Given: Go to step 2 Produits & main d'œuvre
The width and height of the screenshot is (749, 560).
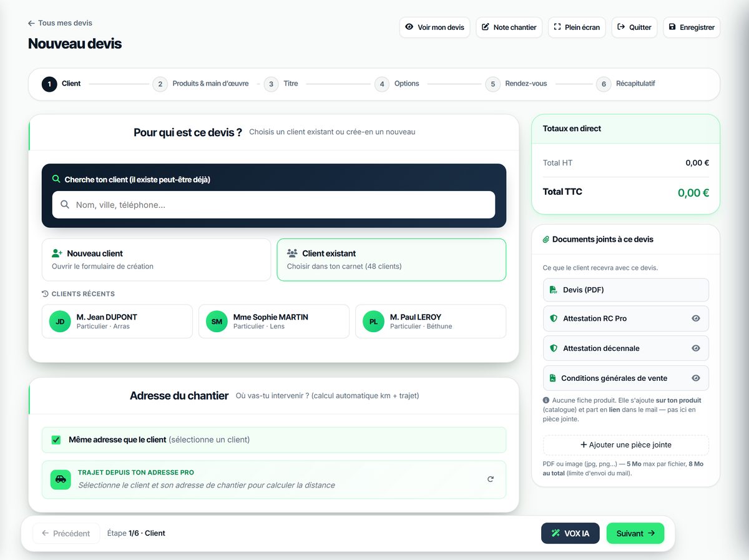Looking at the screenshot, I should 200,84.
